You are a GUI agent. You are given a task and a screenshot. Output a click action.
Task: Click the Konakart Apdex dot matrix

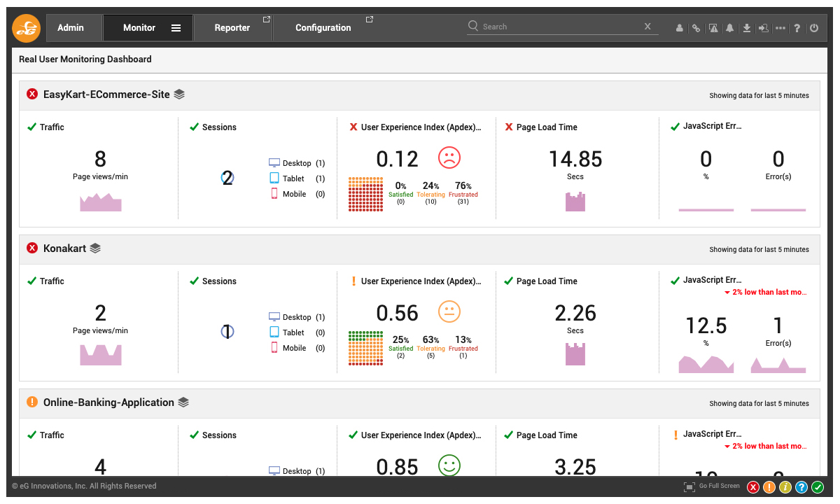click(x=365, y=348)
